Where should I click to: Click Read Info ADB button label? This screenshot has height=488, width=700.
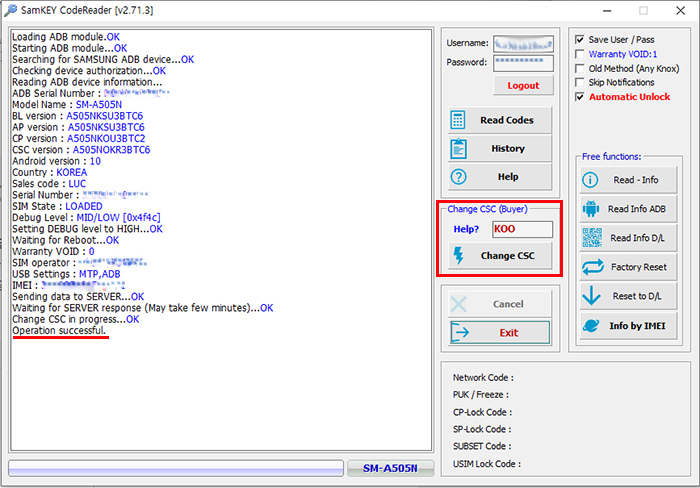[x=637, y=209]
